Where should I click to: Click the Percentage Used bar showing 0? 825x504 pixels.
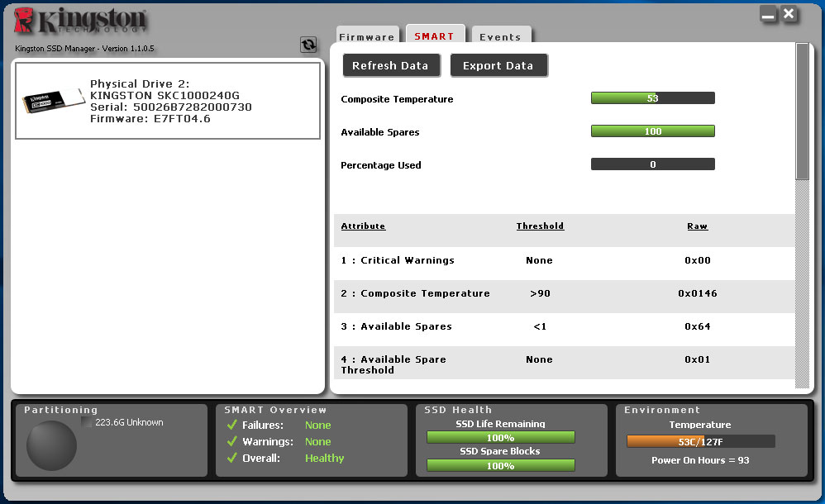pos(653,164)
